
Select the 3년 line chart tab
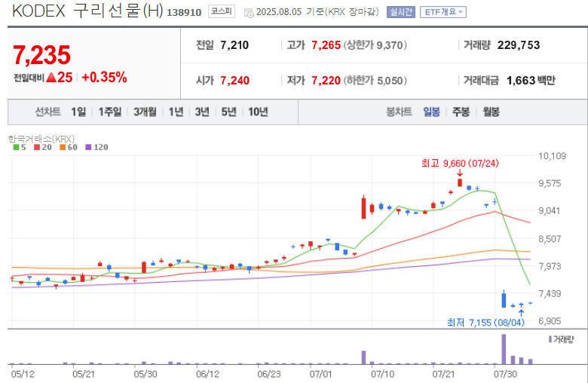coord(202,112)
